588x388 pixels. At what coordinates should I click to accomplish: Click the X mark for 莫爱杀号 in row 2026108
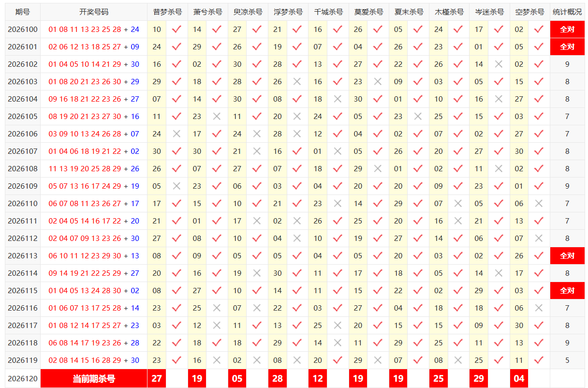[x=378, y=169]
